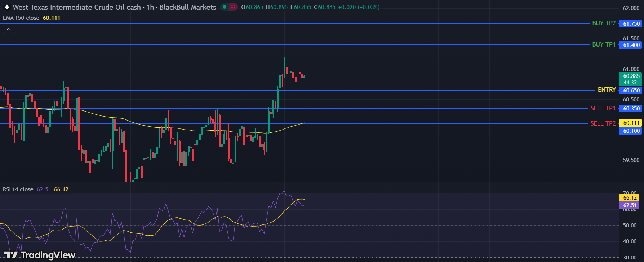
Task: Select the RSI 14 close indicator label
Action: click(18, 189)
